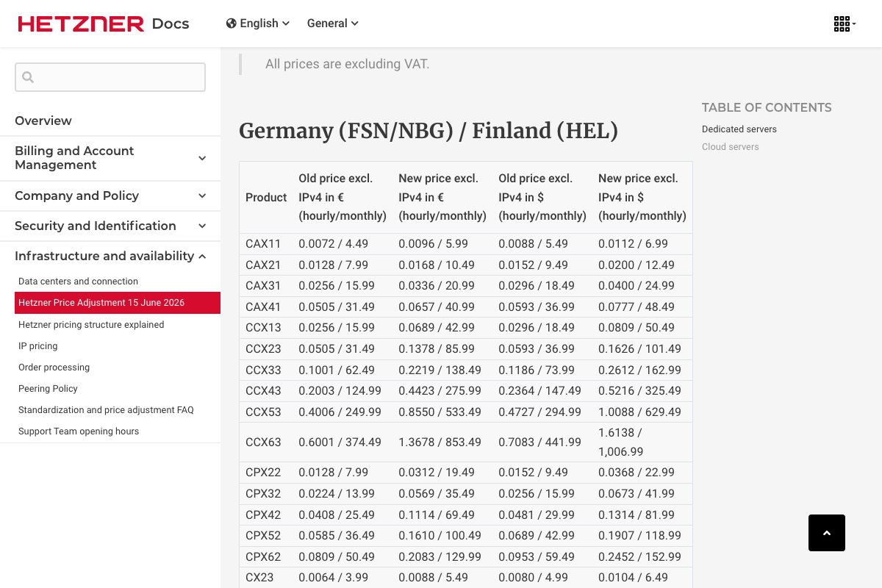Click the 0.0104 / 6.49 price cell

(642, 578)
